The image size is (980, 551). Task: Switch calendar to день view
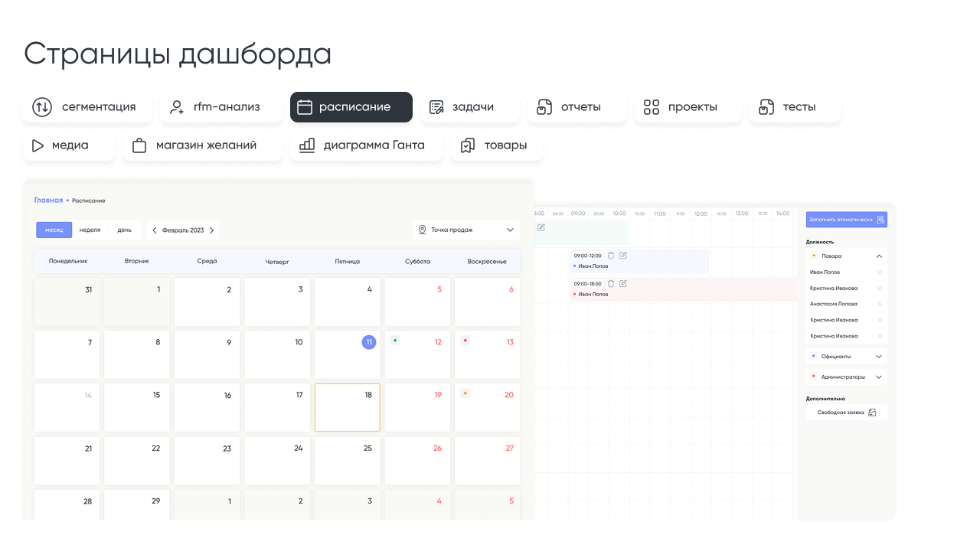[124, 230]
